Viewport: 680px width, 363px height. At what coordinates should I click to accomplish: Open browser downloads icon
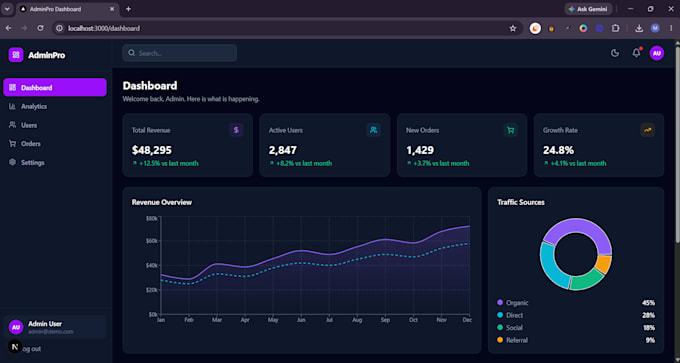point(639,28)
